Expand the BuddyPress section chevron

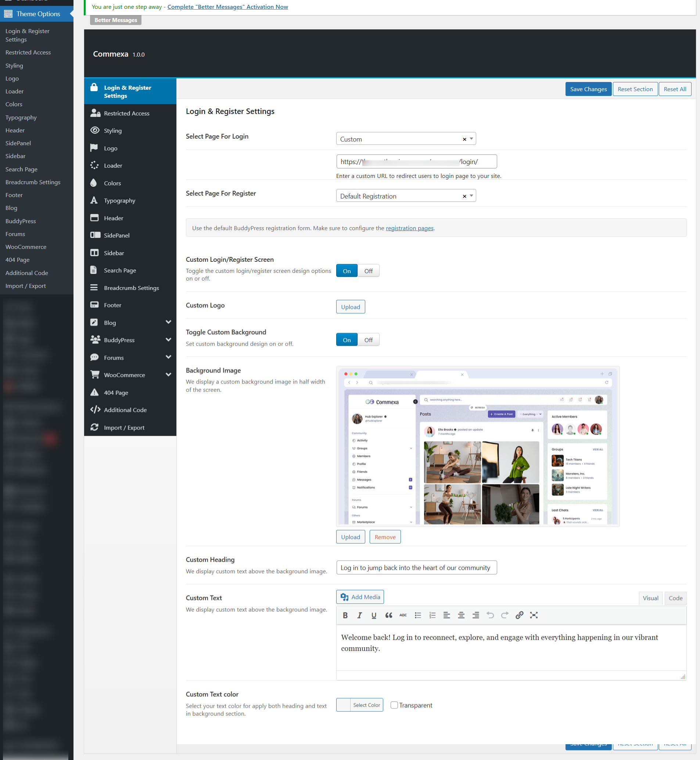(169, 340)
